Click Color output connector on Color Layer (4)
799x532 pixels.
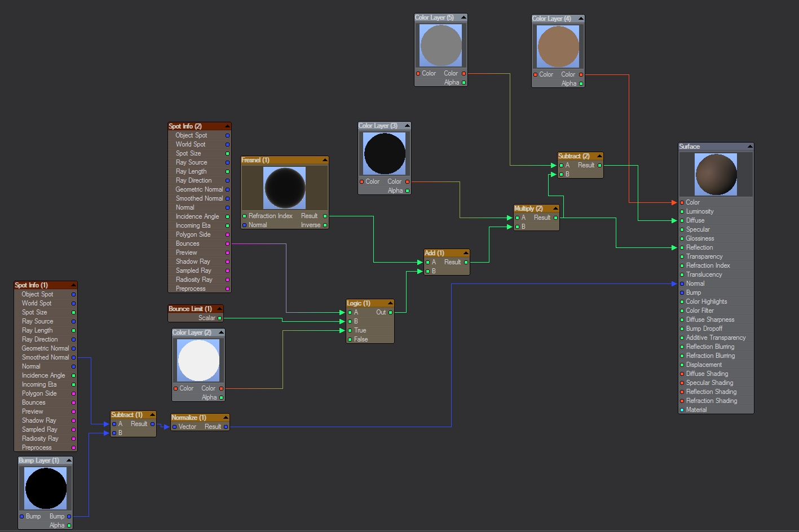pyautogui.click(x=581, y=74)
